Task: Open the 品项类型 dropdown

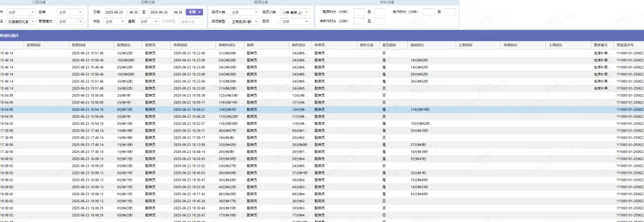Action: click(244, 21)
